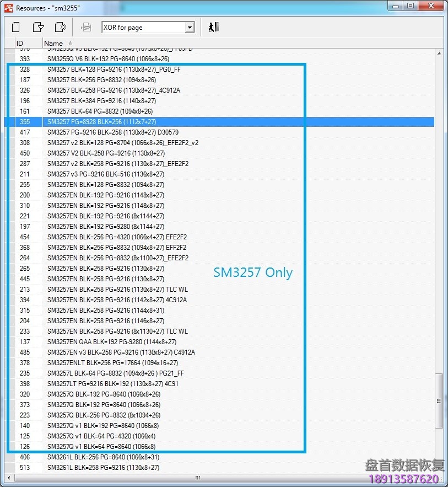Image resolution: width=448 pixels, height=487 pixels.
Task: Click the exit running-man icon
Action: [x=213, y=27]
